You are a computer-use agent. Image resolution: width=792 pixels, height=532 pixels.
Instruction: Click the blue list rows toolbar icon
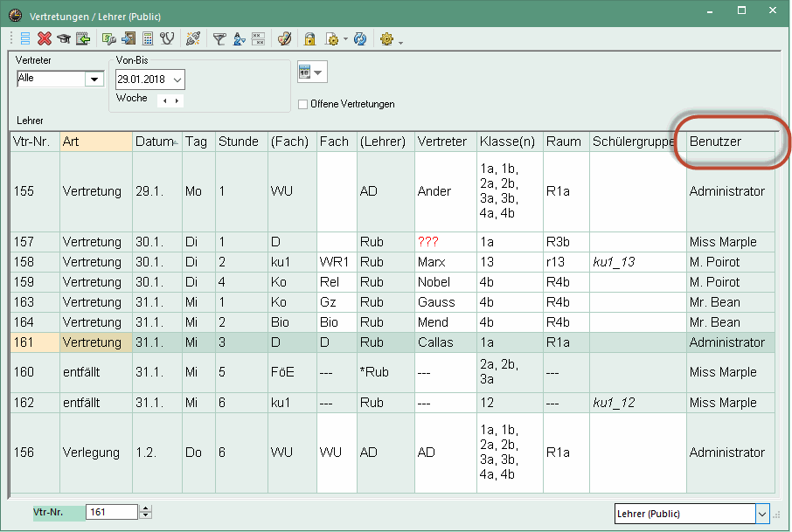(x=24, y=38)
